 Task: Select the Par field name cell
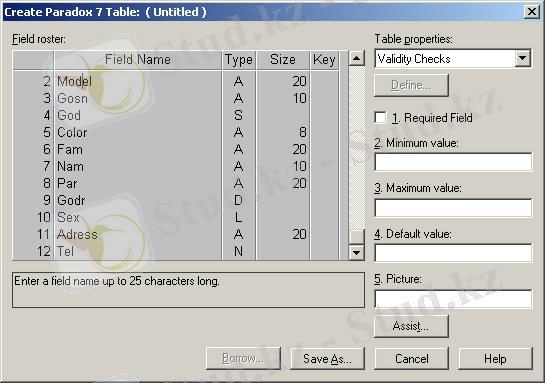(x=138, y=184)
